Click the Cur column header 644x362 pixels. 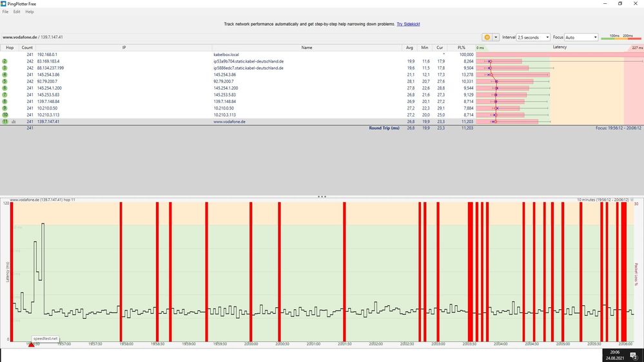(440, 48)
